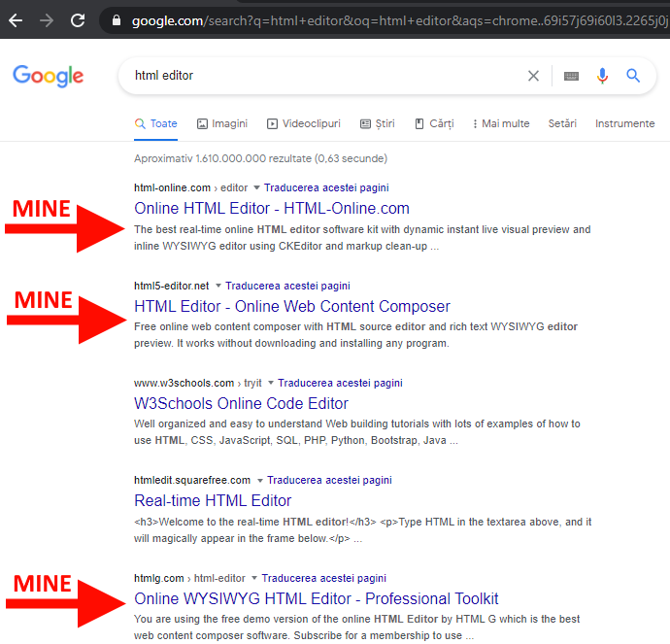Open 'Online WYSIWYG HTML Editor - Professional Toolkit'
Image resolution: width=670 pixels, height=644 pixels.
317,598
